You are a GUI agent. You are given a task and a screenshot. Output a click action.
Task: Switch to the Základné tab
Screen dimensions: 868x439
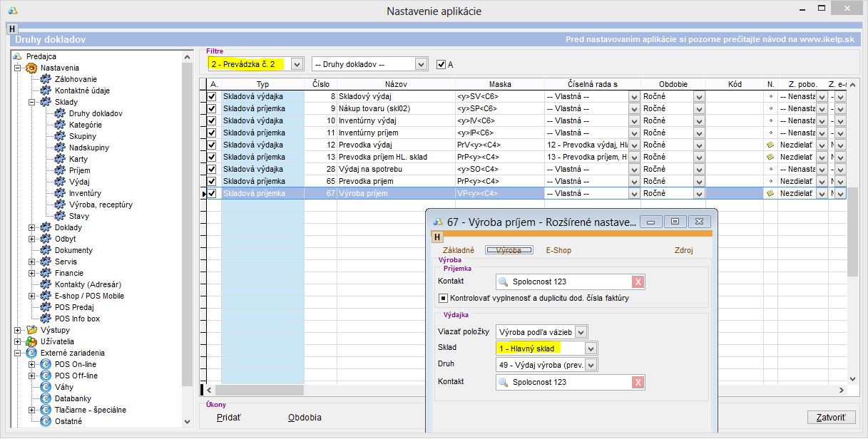(x=458, y=250)
